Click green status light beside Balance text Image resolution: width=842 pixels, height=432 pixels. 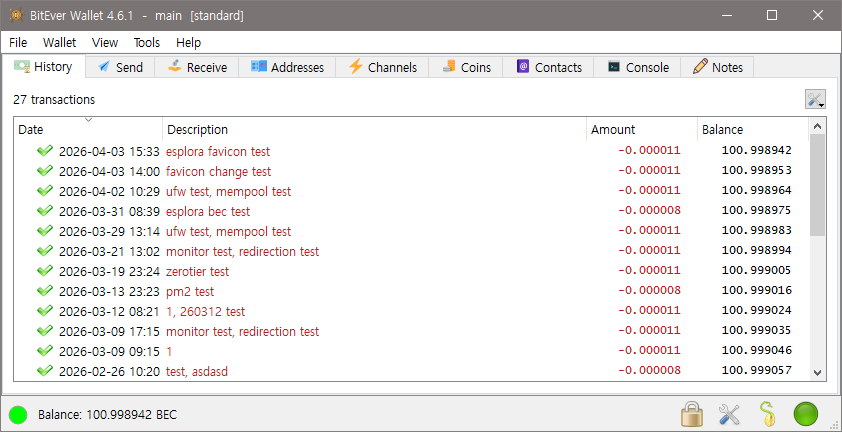pyautogui.click(x=18, y=414)
